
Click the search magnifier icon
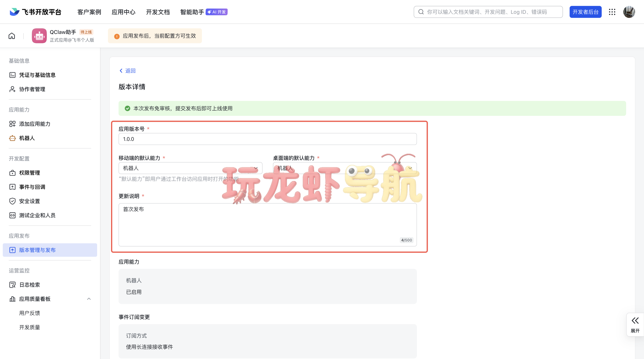[x=421, y=12]
